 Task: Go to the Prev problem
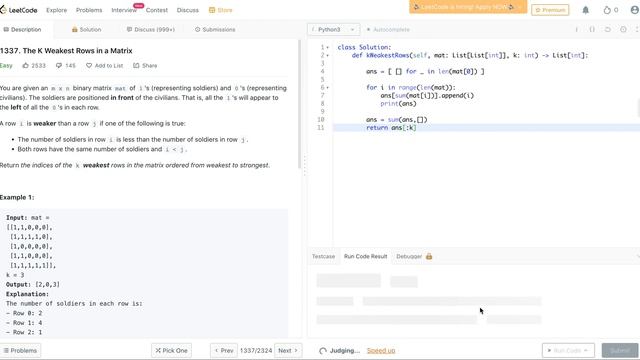[224, 350]
